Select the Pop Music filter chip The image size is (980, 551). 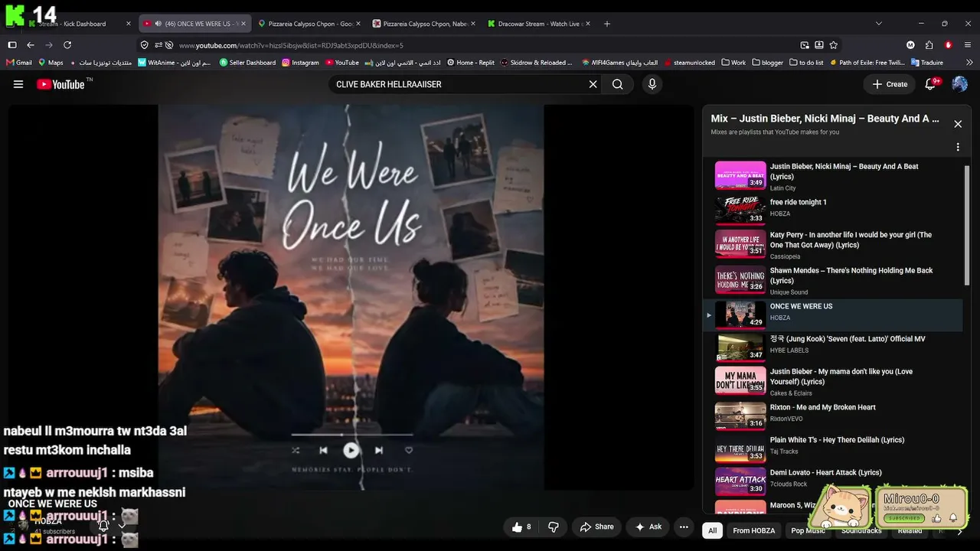tap(808, 530)
